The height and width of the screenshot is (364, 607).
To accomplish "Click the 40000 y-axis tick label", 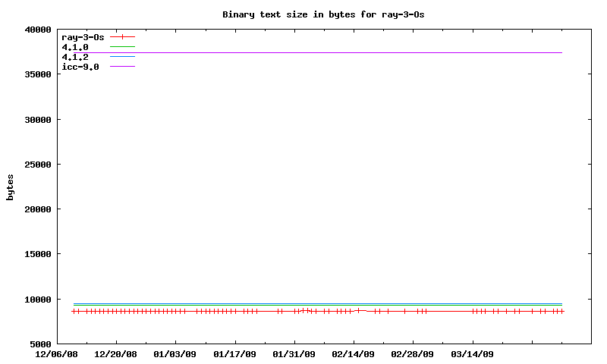I will click(x=37, y=30).
